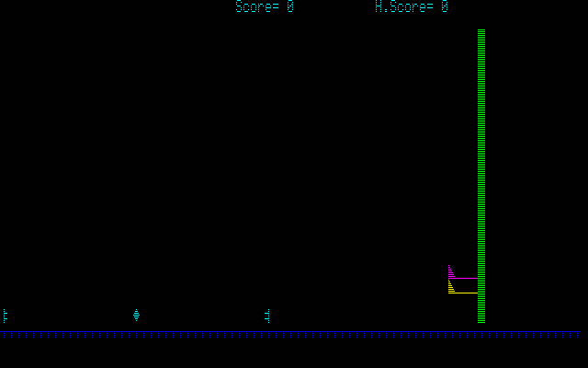588x368 pixels.
Task: Select the zero value after H.Score=
Action: 445,7
